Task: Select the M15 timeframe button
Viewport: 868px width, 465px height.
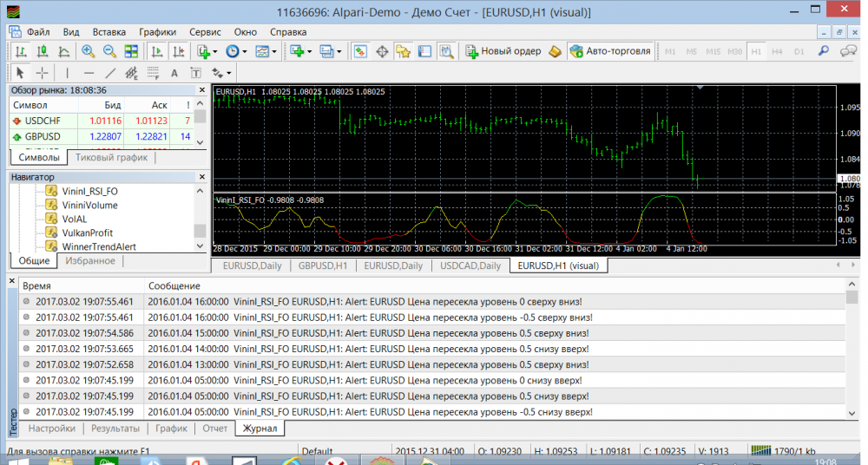Action: pos(713,51)
